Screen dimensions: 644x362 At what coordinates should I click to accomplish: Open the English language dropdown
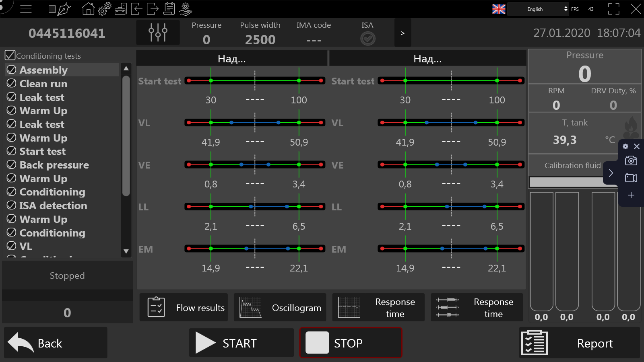click(538, 9)
